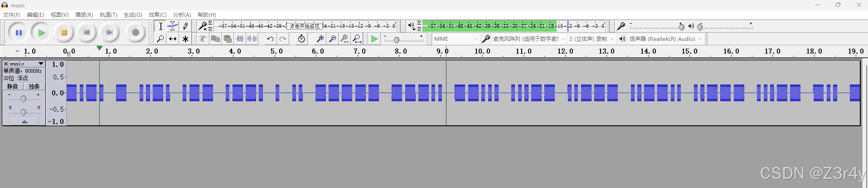The image size is (868, 188).
Task: Redo the last undone action
Action: pyautogui.click(x=282, y=39)
